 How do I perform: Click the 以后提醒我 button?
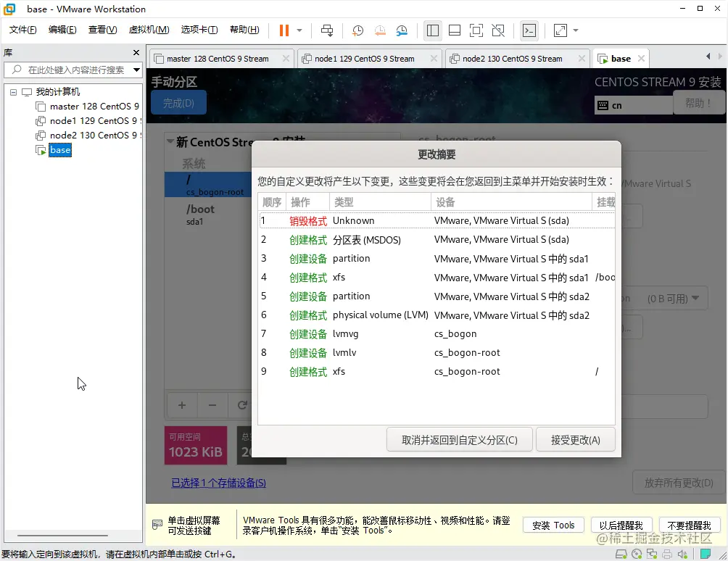click(621, 525)
